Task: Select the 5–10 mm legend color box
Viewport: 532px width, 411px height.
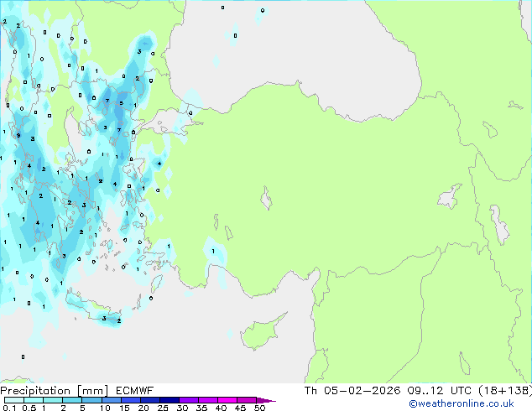Action: (91, 400)
